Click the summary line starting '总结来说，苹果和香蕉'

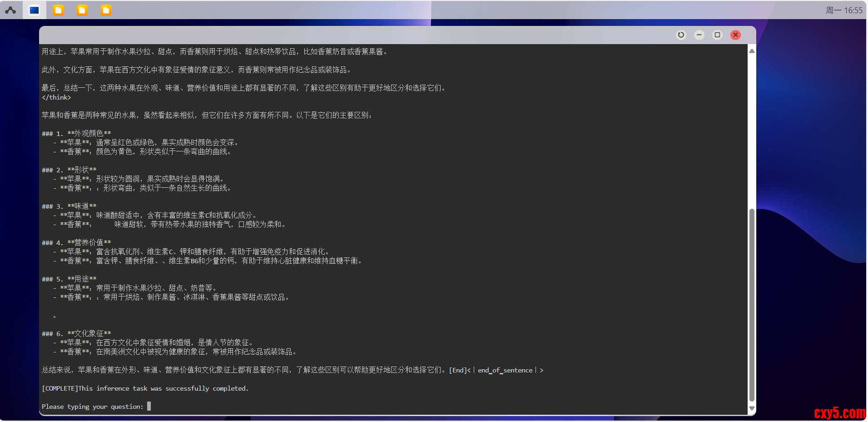[x=293, y=370]
